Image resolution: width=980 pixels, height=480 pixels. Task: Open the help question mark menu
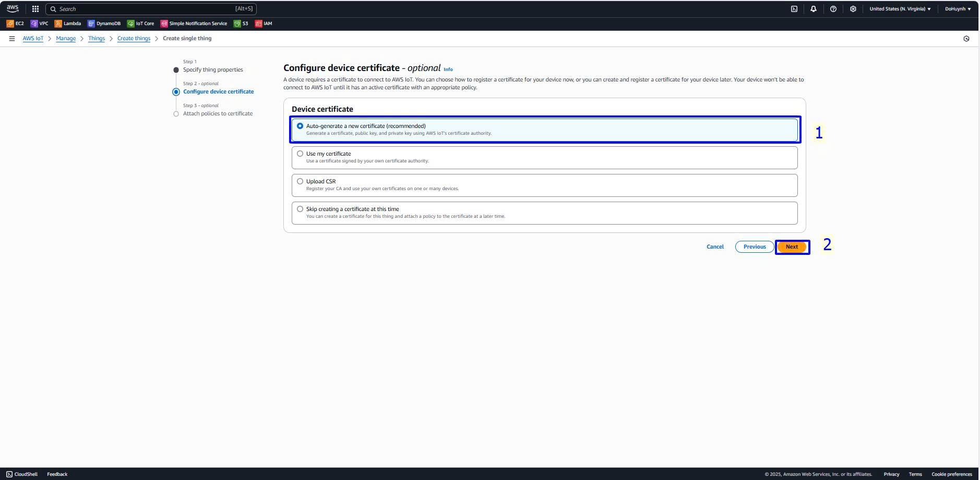click(833, 9)
